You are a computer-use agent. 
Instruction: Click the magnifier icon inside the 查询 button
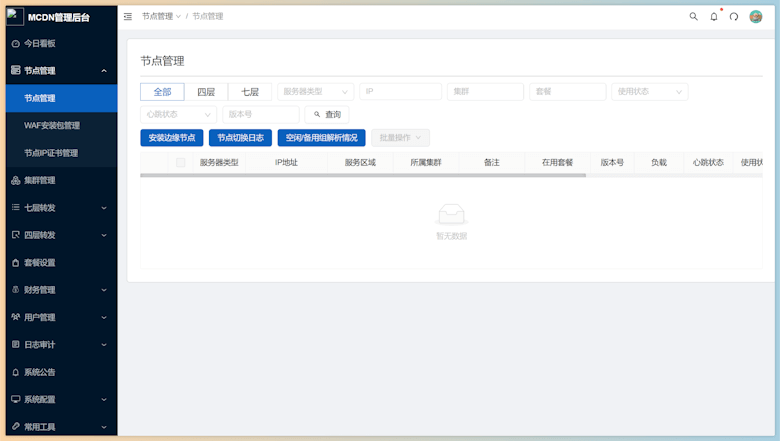click(x=317, y=114)
